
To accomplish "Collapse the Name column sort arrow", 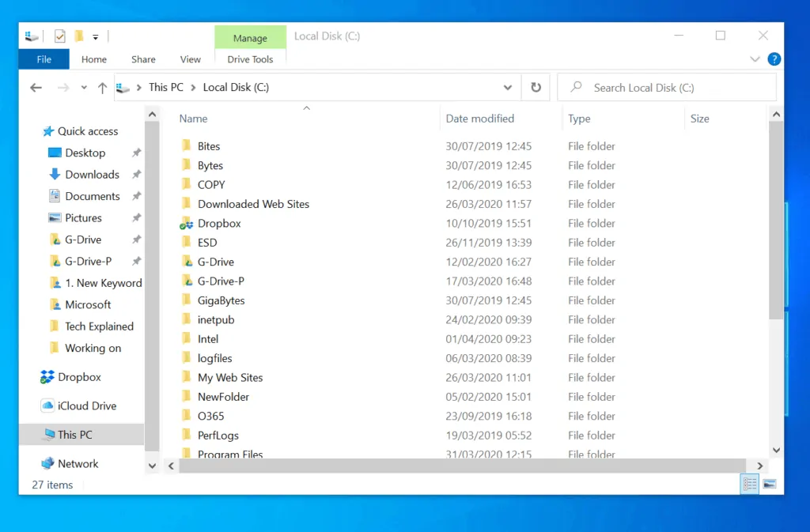I will click(x=306, y=108).
